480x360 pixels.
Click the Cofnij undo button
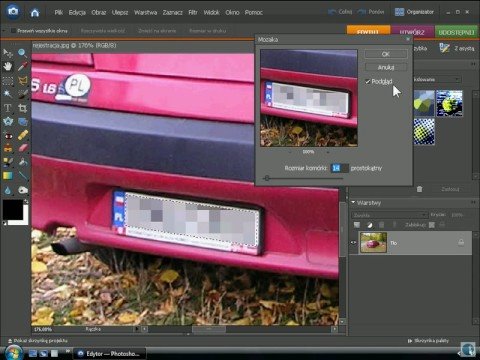[340, 12]
